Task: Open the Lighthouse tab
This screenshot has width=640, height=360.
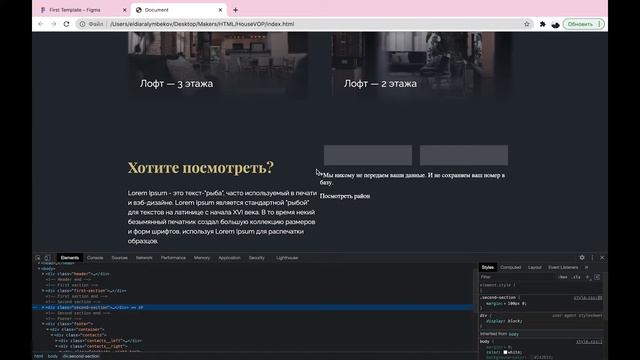Action: click(x=287, y=258)
